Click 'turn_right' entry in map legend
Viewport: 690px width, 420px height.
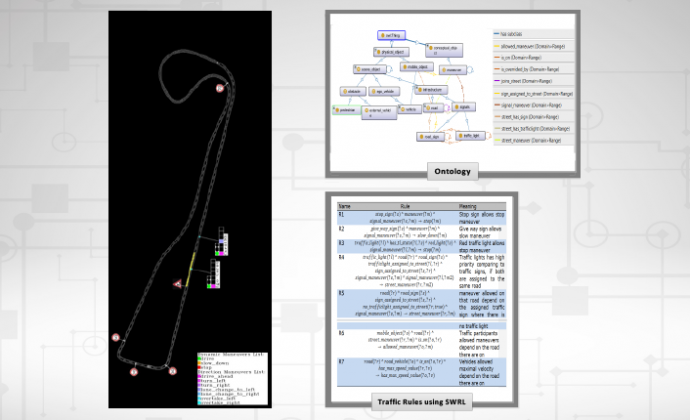pos(215,385)
